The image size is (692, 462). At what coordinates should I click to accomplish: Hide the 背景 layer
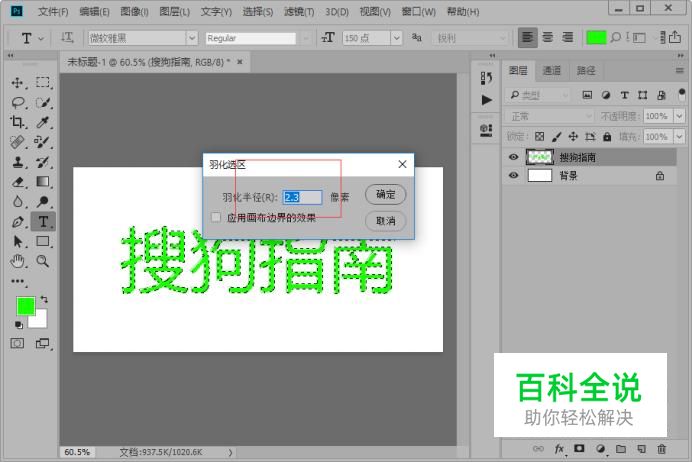point(513,175)
